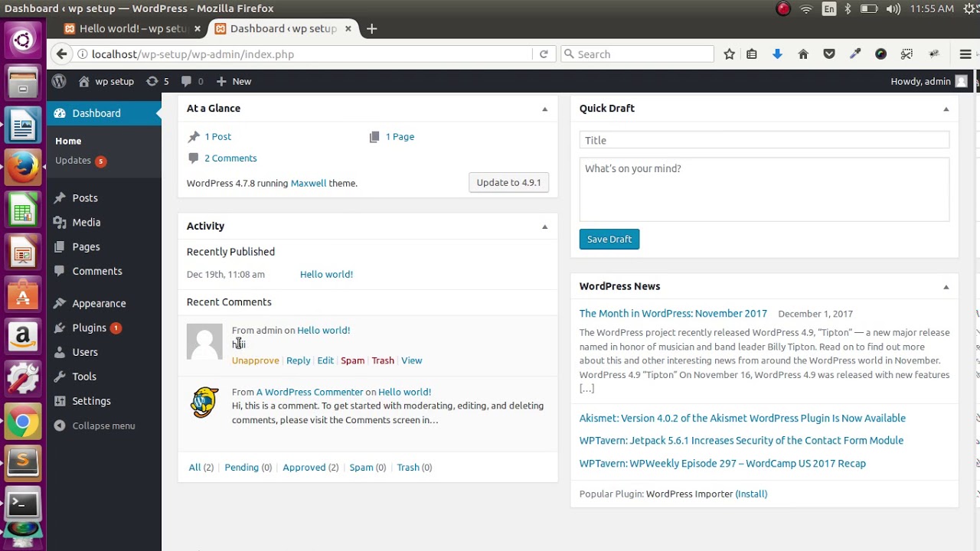This screenshot has width=980, height=551.
Task: Show bookmarks library icon in toolbar
Action: click(752, 54)
